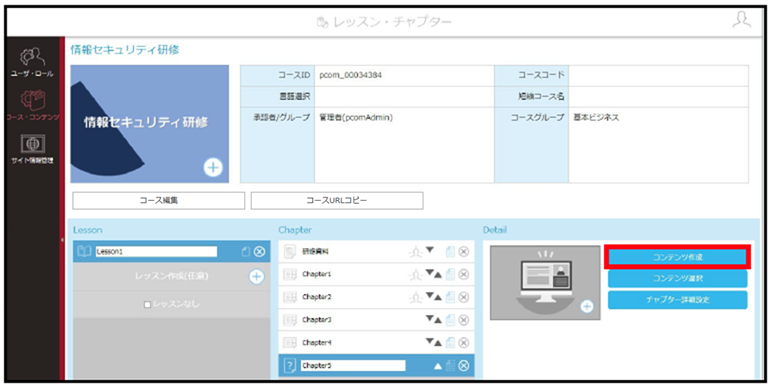770x389 pixels.
Task: Copy the 研修資料 chapter with page icon
Action: (x=450, y=252)
